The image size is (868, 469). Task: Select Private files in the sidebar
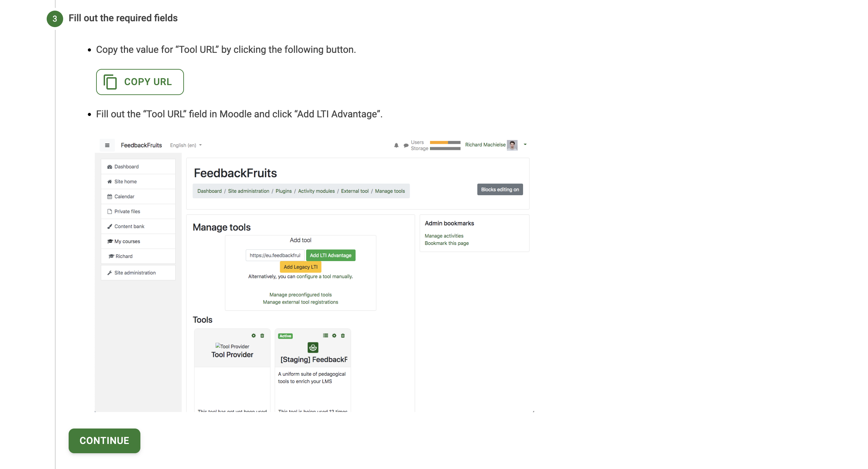coord(127,211)
